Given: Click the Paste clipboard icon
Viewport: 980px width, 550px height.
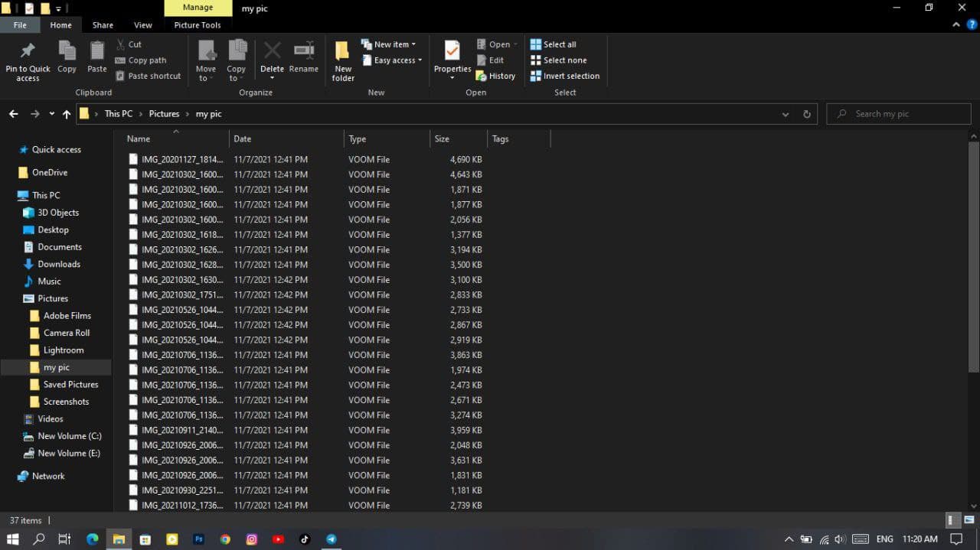Looking at the screenshot, I should point(97,51).
